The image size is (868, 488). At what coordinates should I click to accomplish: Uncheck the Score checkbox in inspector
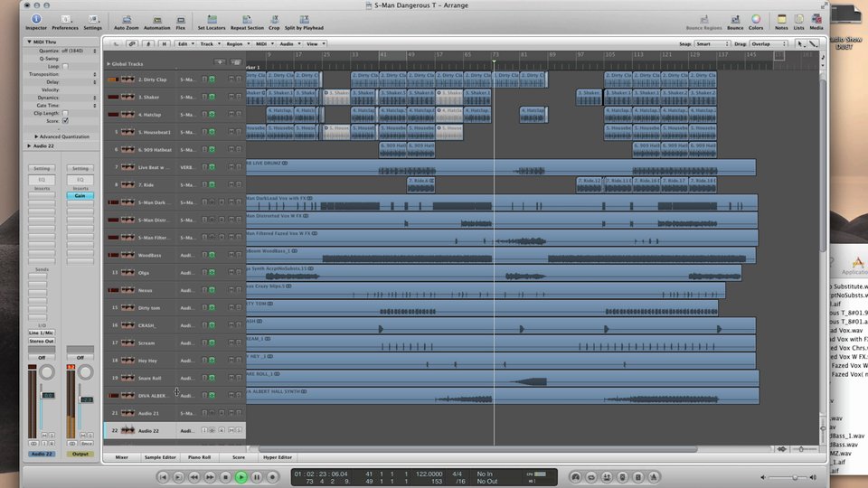click(x=65, y=120)
